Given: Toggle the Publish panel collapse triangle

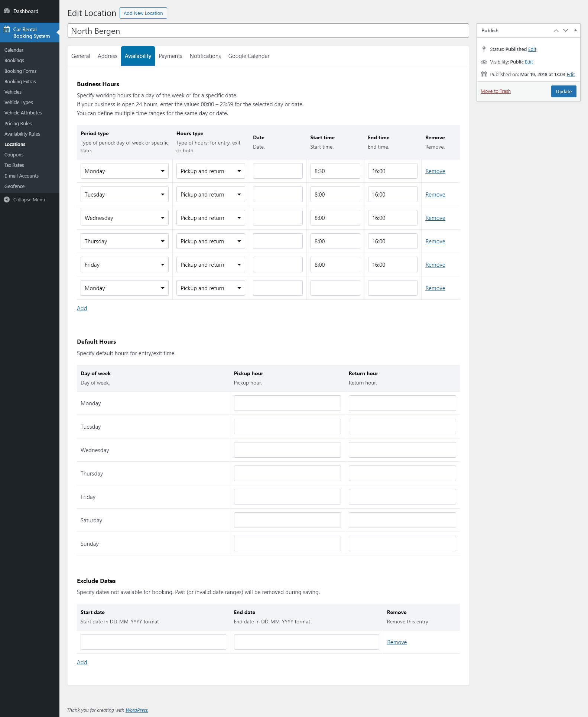Looking at the screenshot, I should click(x=575, y=30).
